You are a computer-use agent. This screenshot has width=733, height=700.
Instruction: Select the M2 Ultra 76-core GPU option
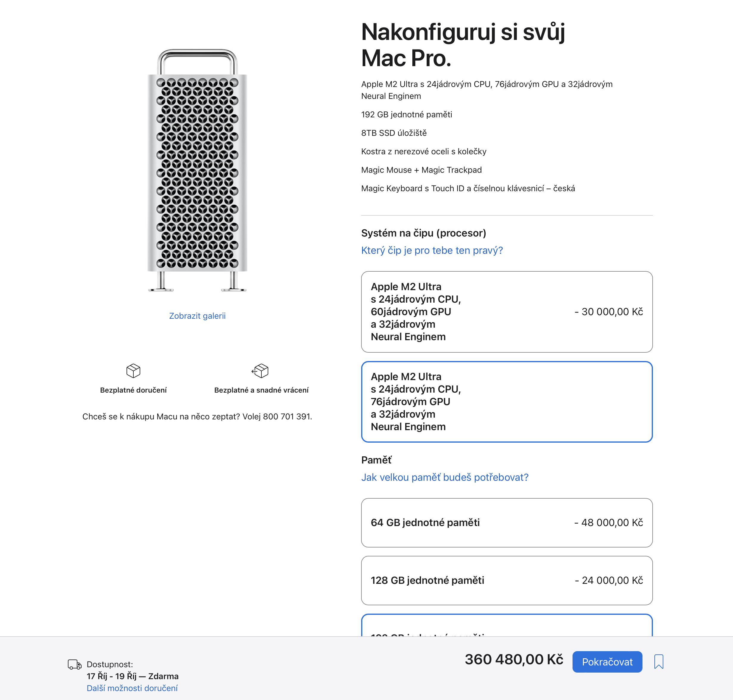[506, 402]
